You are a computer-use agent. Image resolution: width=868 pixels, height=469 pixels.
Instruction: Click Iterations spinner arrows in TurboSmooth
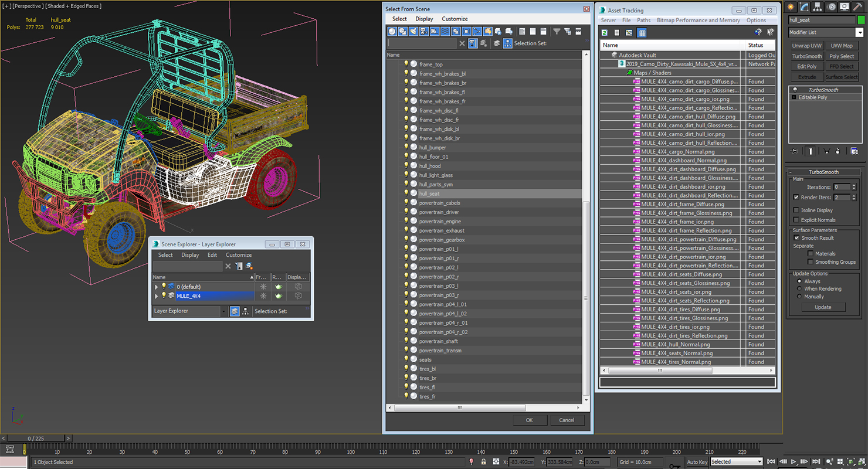point(853,187)
